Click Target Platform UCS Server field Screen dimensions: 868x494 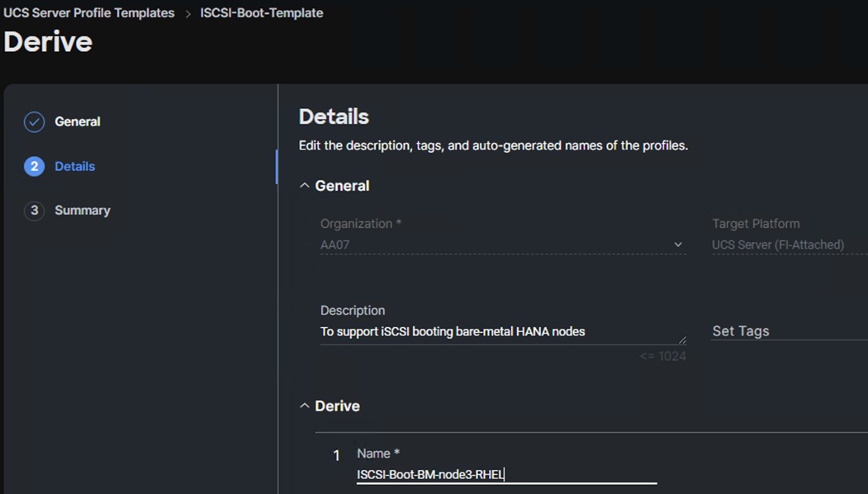[x=790, y=245]
